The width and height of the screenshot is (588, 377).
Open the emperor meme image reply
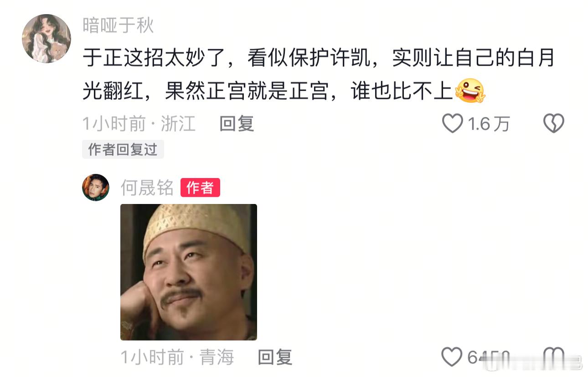point(189,272)
